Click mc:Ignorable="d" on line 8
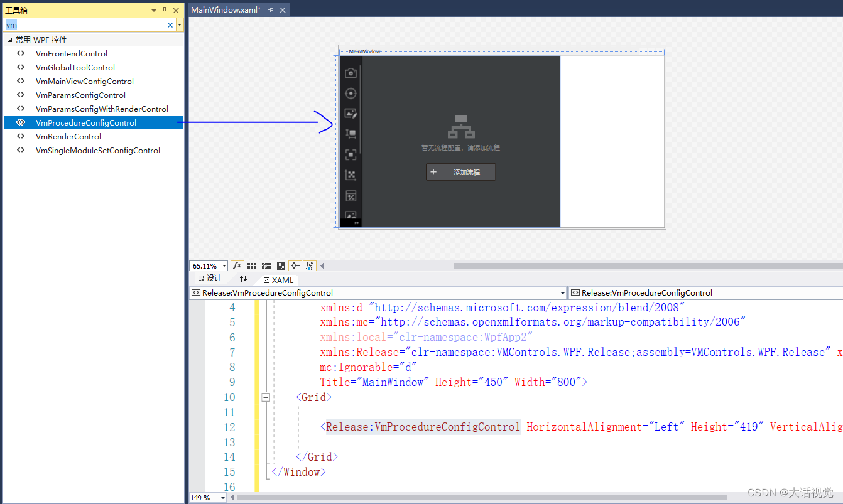 pyautogui.click(x=369, y=367)
